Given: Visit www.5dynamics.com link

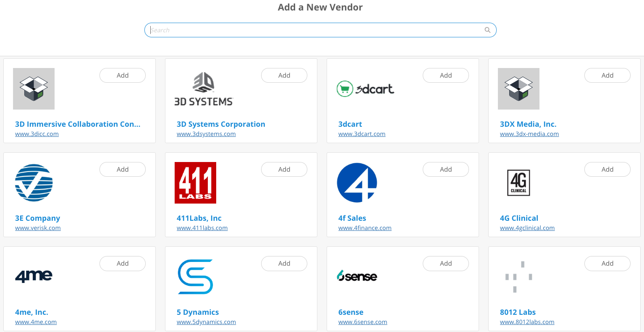Looking at the screenshot, I should (206, 322).
